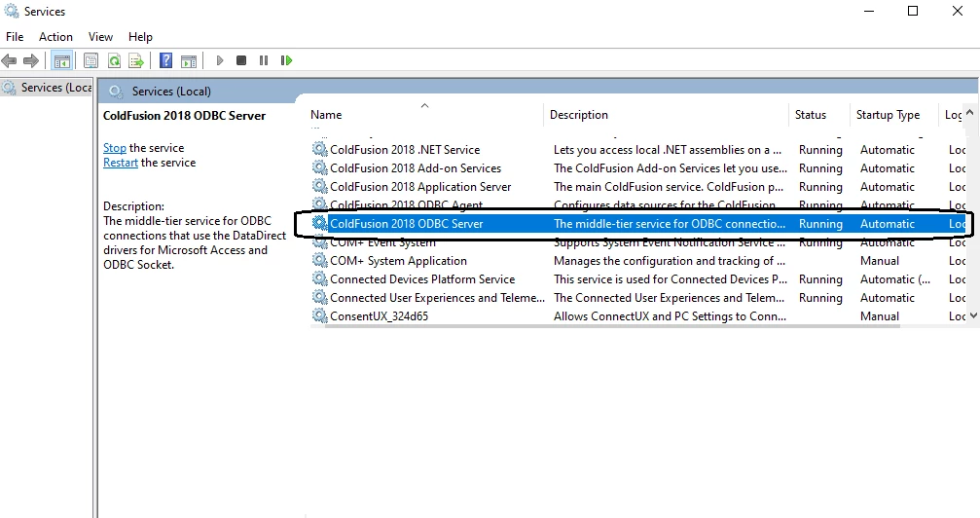980x518 pixels.
Task: Click the Pause Service icon
Action: click(x=264, y=60)
